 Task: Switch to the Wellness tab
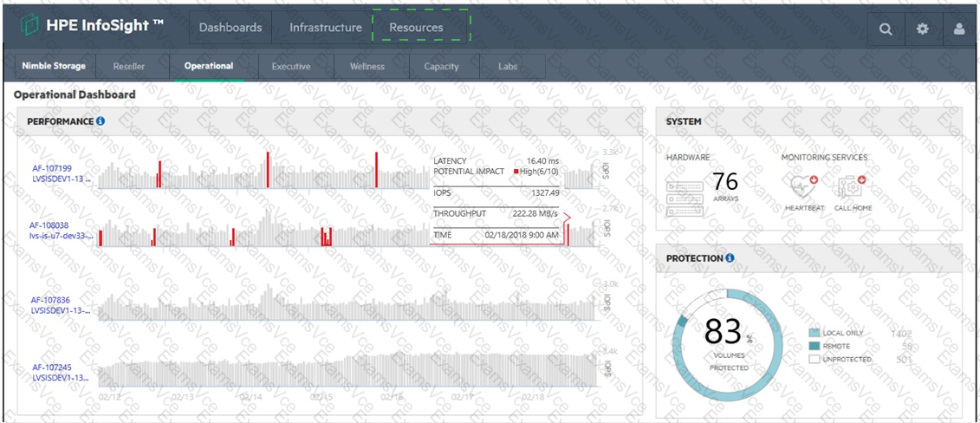pos(367,66)
